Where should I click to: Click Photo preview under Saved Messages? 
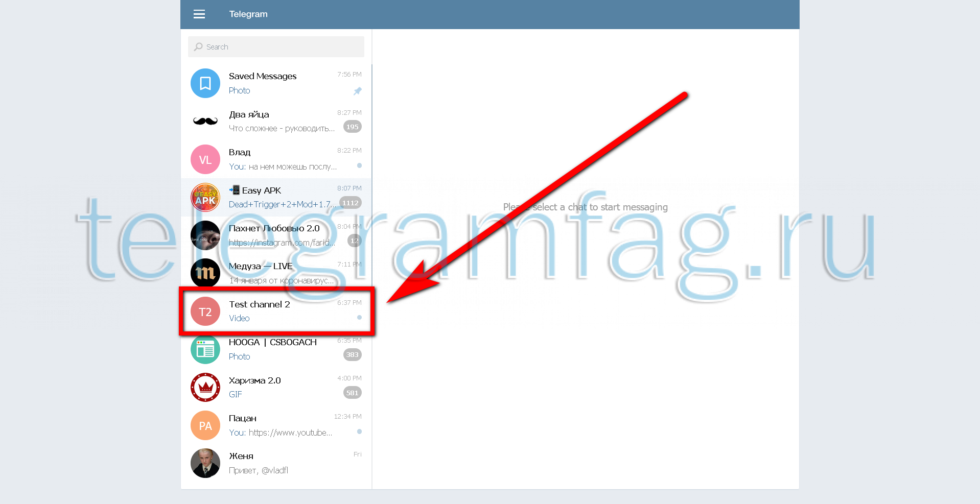click(240, 90)
